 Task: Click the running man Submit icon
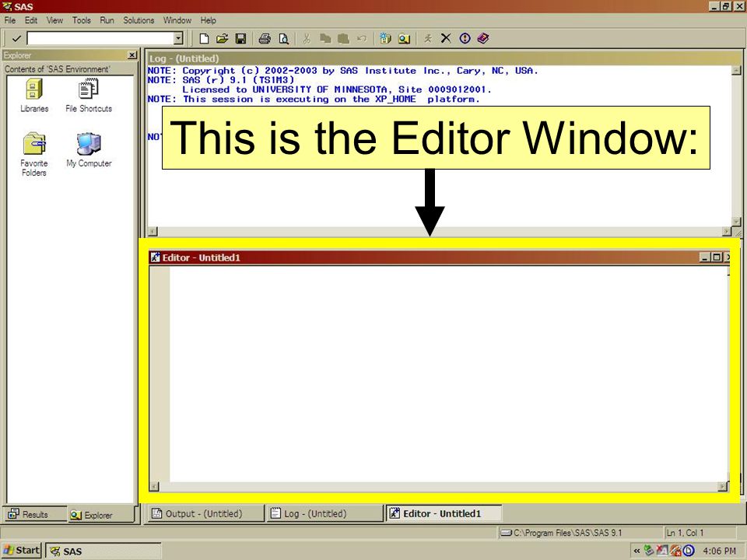pyautogui.click(x=428, y=39)
